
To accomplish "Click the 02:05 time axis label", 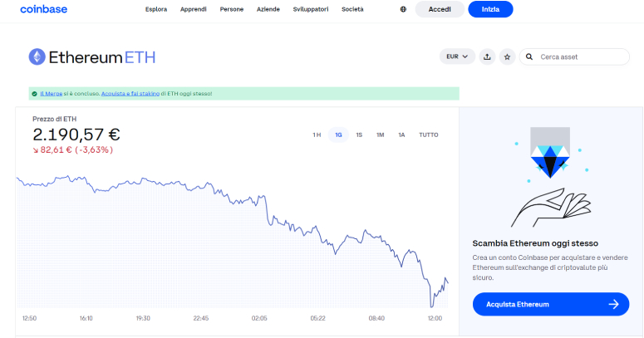I will click(x=259, y=318).
